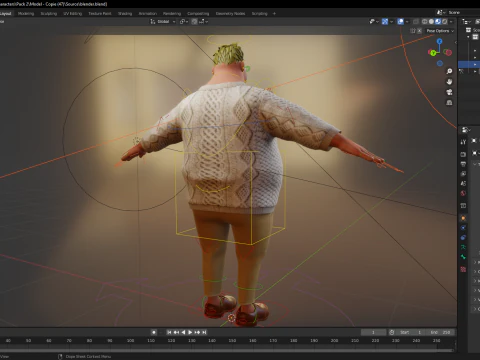Open the snapping options dropdown

coord(203,21)
